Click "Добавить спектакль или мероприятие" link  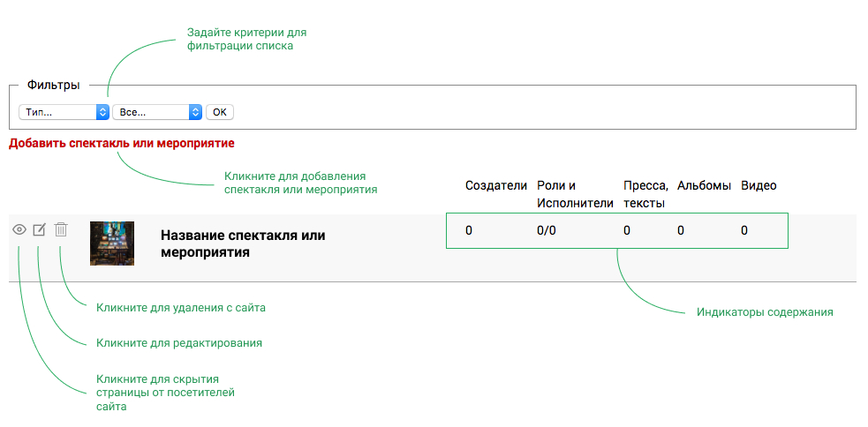coord(122,143)
